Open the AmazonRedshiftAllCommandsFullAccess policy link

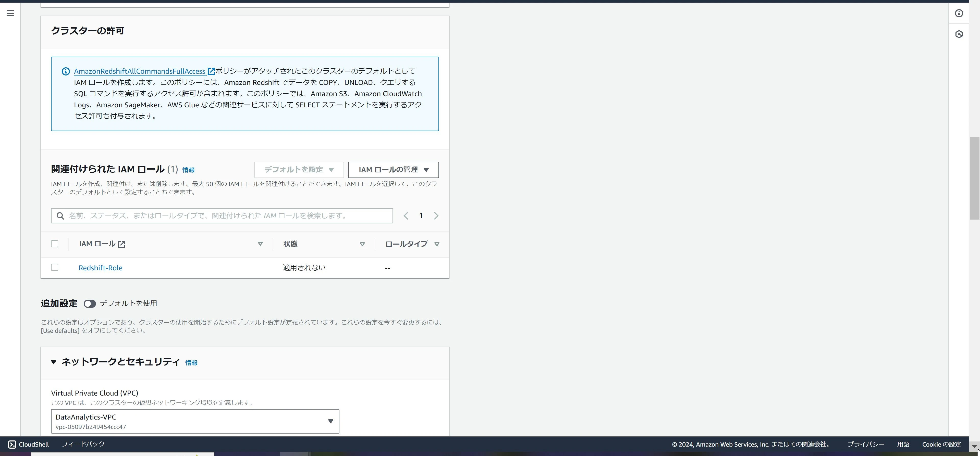140,71
